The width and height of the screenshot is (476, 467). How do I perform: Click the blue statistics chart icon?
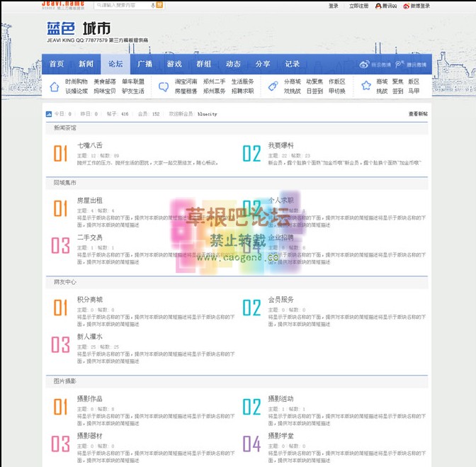pos(49,114)
